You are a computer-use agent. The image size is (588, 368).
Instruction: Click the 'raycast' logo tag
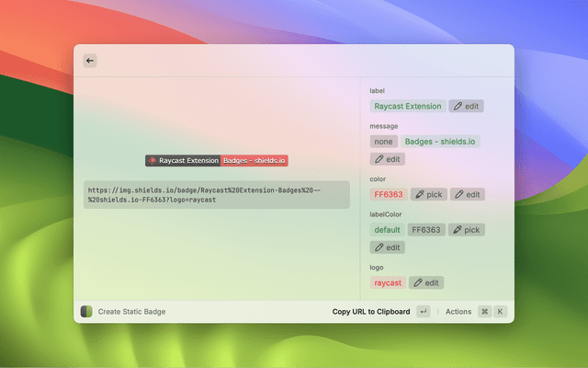pyautogui.click(x=387, y=283)
